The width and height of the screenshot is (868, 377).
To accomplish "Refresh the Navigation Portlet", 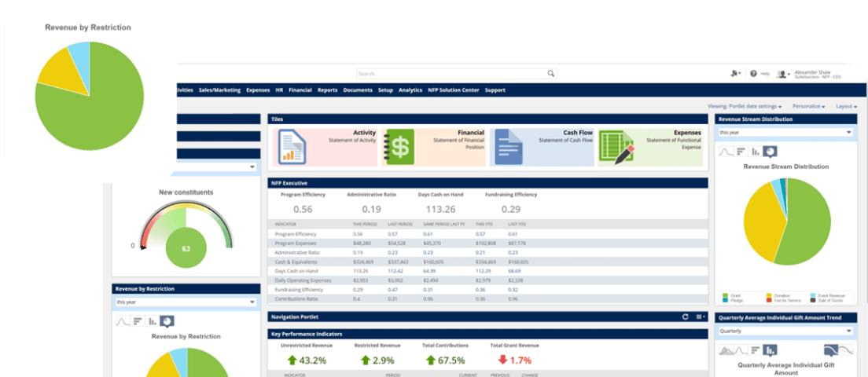I will click(x=686, y=317).
